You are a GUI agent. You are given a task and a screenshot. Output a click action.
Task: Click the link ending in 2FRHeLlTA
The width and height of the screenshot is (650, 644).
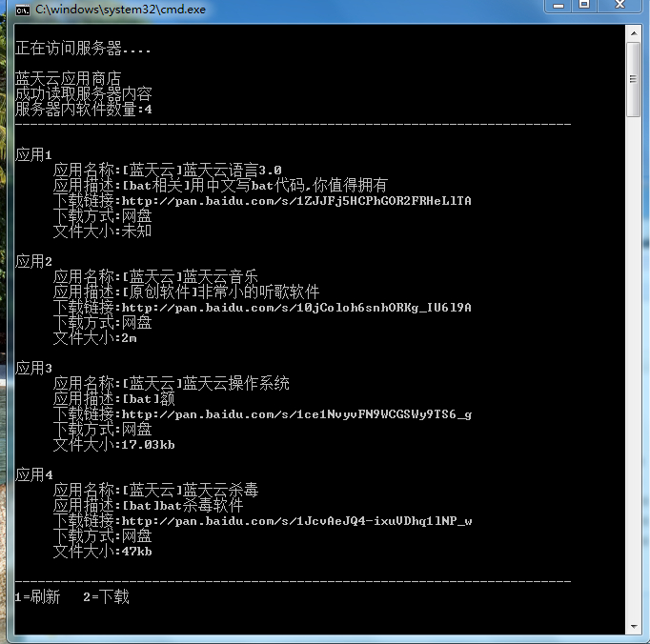pos(296,201)
